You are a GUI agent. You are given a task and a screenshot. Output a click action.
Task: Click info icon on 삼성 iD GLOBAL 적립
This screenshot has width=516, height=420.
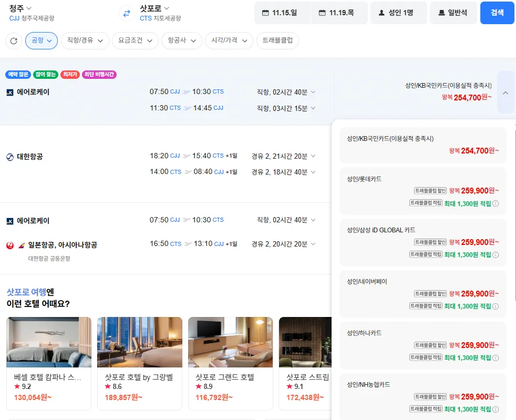click(496, 255)
